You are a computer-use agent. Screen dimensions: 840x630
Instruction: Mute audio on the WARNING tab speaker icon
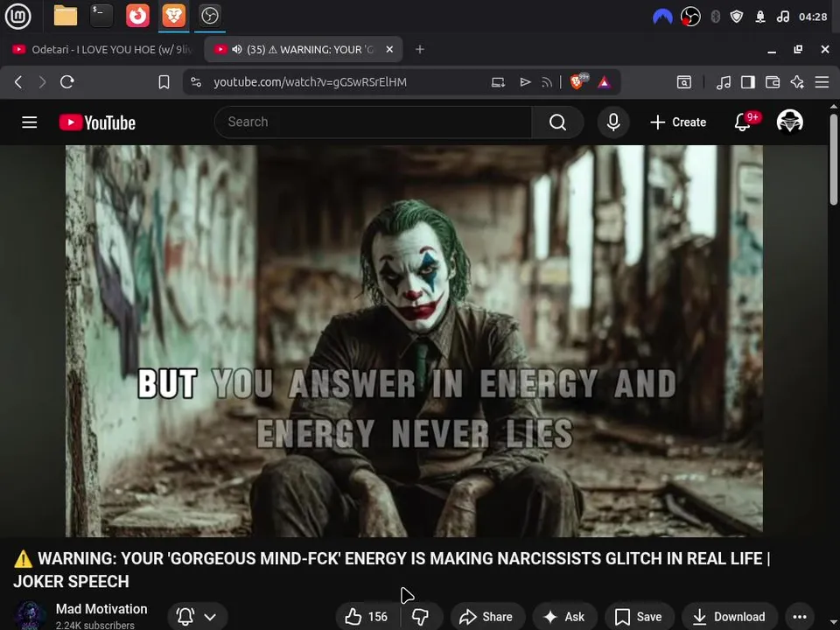(x=237, y=49)
